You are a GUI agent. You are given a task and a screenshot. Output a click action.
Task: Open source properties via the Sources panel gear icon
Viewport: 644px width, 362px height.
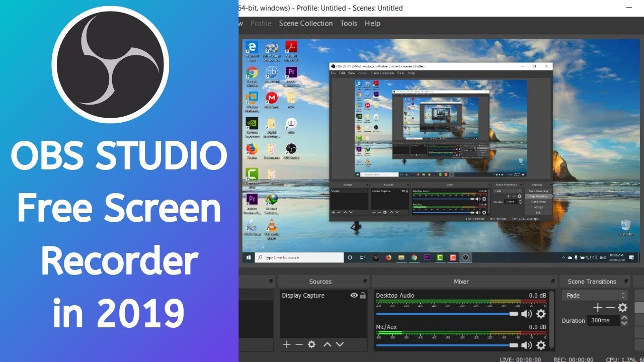click(x=311, y=344)
